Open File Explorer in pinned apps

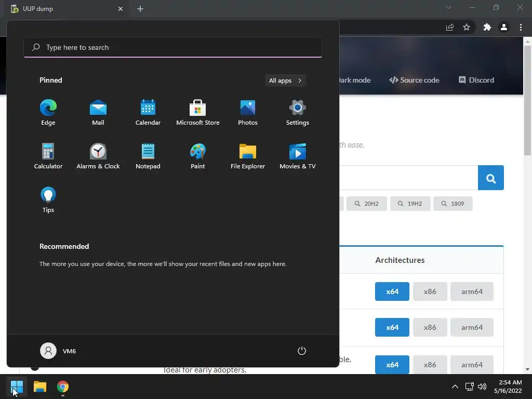tap(248, 156)
